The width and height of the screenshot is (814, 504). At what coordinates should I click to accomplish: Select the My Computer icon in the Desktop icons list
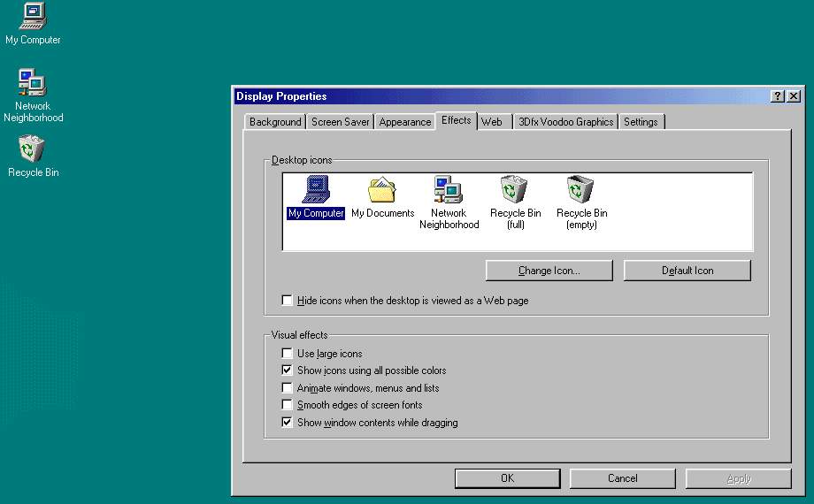pyautogui.click(x=316, y=197)
